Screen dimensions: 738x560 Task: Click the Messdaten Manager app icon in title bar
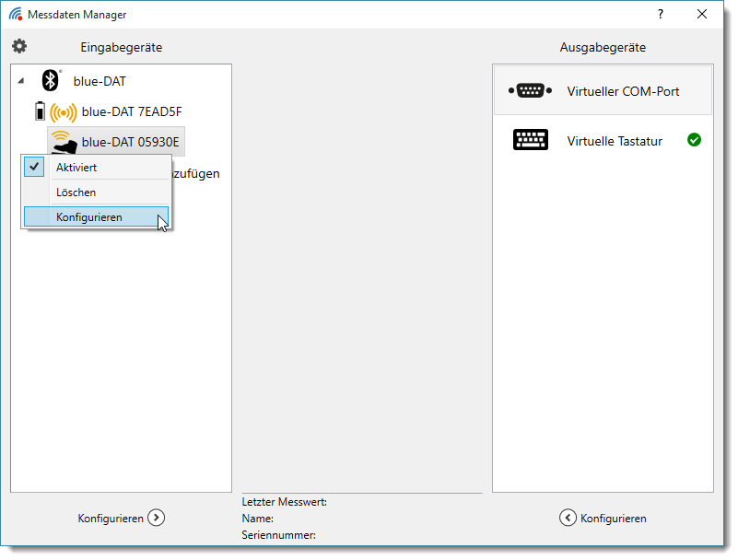click(x=16, y=14)
